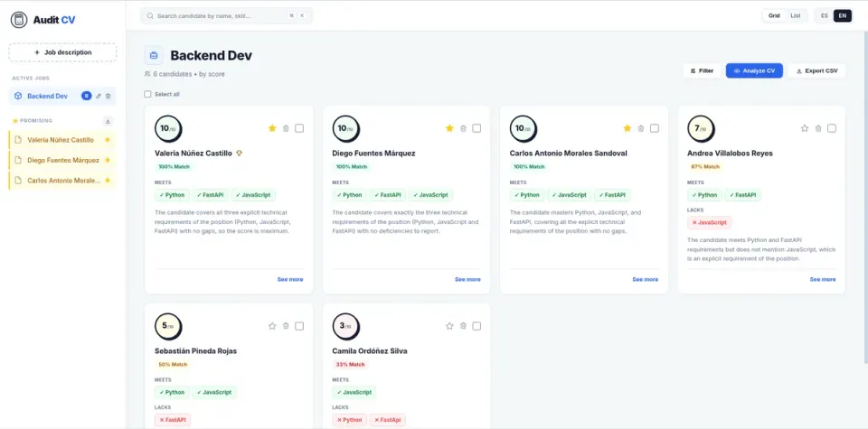Click the trophy icon next to Valeria's name
This screenshot has height=429, width=868.
(239, 154)
